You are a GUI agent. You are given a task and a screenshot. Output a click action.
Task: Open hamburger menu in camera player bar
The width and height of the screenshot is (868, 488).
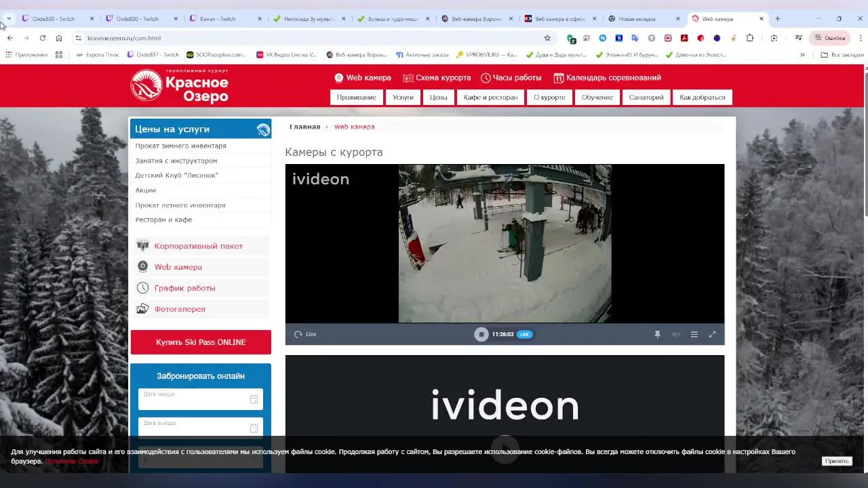coord(694,334)
